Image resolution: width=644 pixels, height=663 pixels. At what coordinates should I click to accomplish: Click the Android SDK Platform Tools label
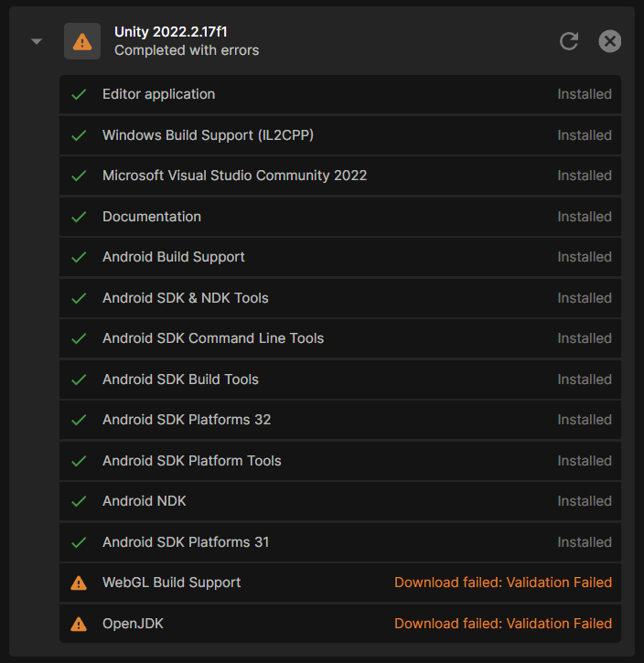(x=192, y=461)
